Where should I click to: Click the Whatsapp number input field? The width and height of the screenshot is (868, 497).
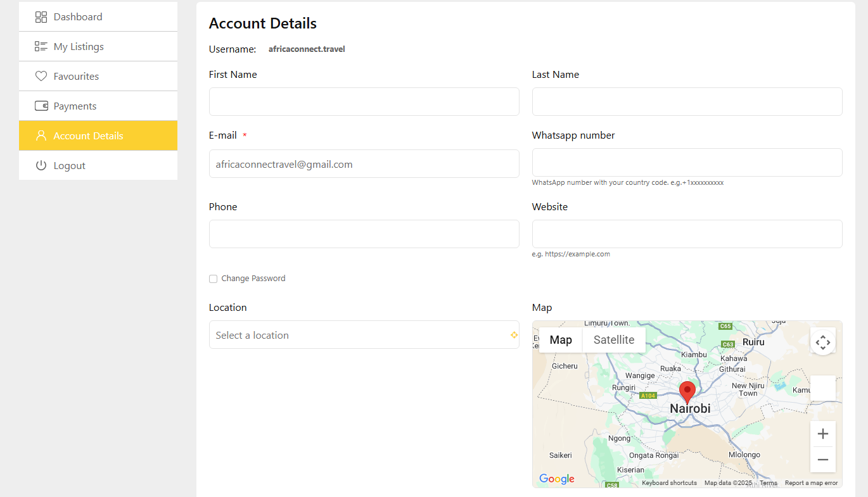pos(687,163)
